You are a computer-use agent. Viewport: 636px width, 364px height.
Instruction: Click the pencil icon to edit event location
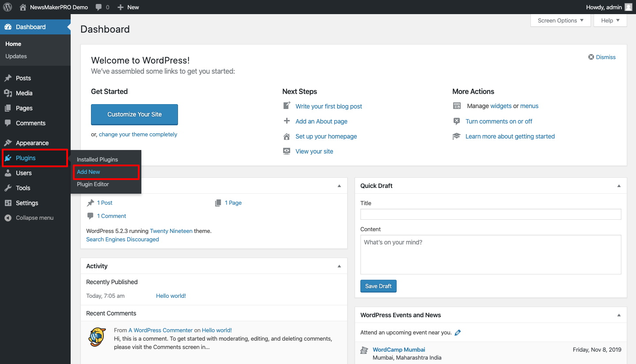point(458,333)
